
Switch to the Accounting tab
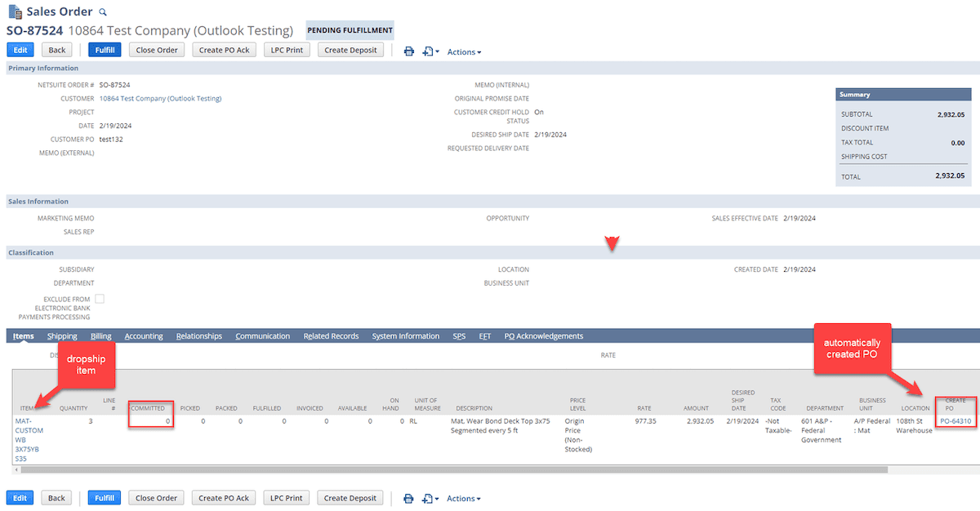click(x=144, y=336)
